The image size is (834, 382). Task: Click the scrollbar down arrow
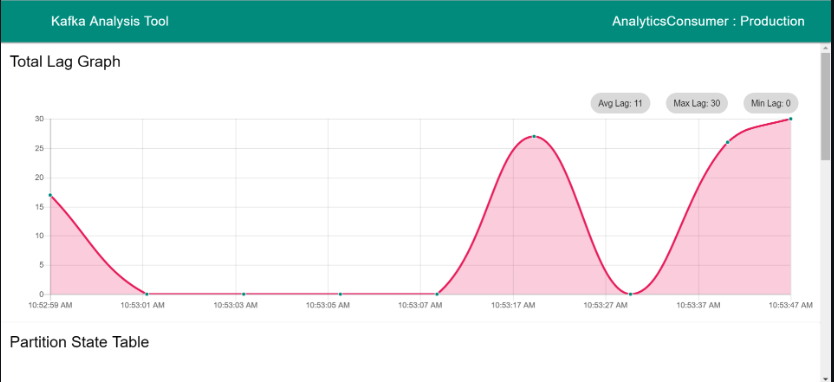point(825,378)
